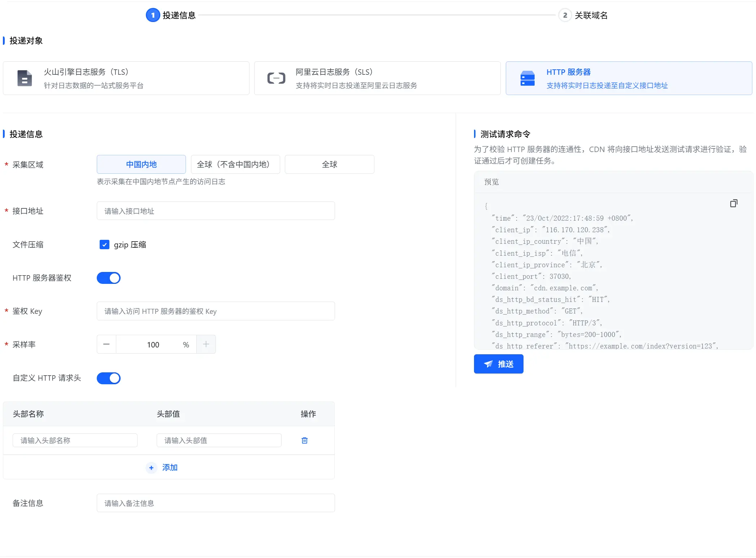Image resolution: width=756 pixels, height=558 pixels.
Task: Uncheck the gzip 压缩 checkbox
Action: tap(104, 245)
